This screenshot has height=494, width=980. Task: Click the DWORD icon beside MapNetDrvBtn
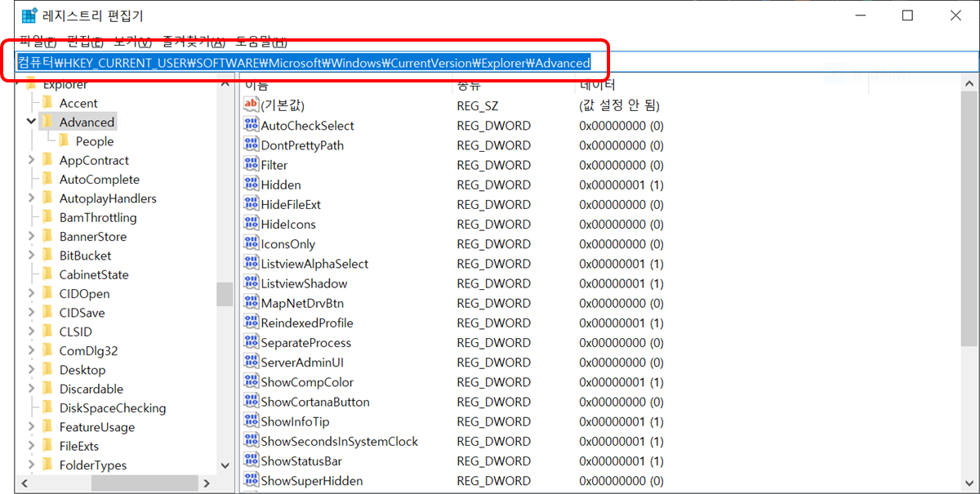pos(251,303)
